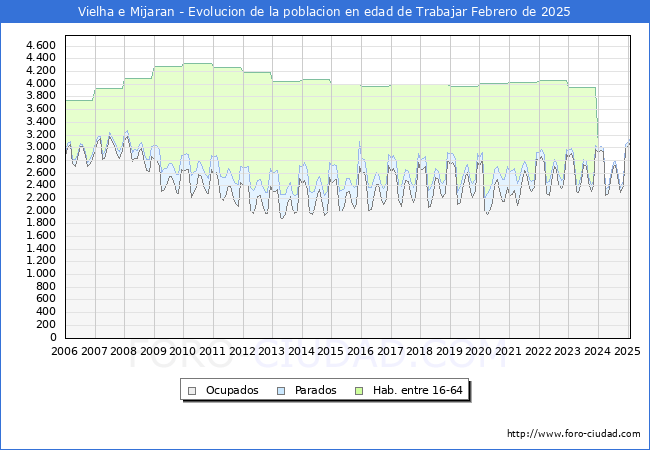Click the 2010 x-axis label
This screenshot has height=450, width=650.
(x=183, y=351)
